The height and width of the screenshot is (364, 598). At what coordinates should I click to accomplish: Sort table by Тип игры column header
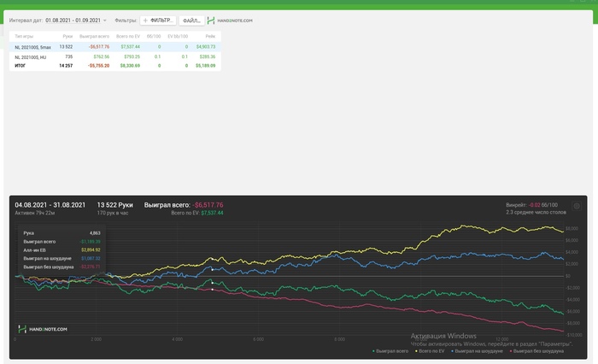click(24, 36)
